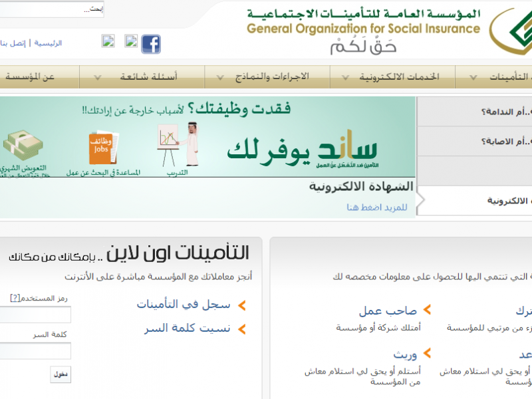Open the صاحب عمل link

[x=388, y=311]
